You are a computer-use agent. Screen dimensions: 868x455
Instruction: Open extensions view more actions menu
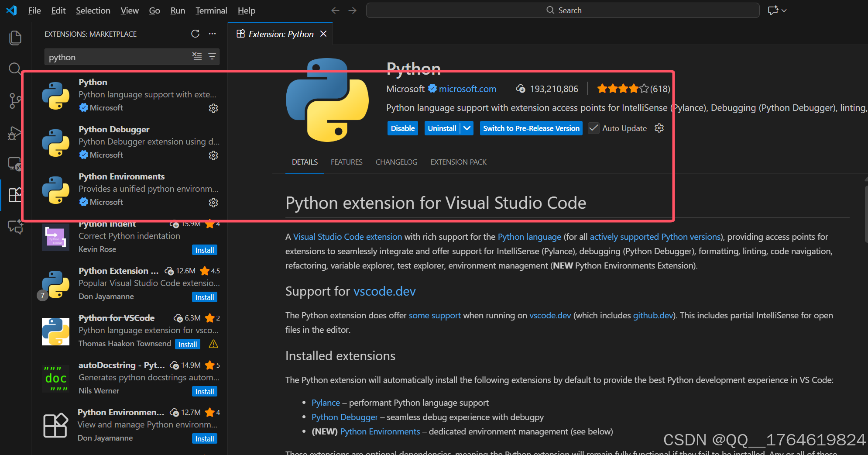(x=212, y=34)
